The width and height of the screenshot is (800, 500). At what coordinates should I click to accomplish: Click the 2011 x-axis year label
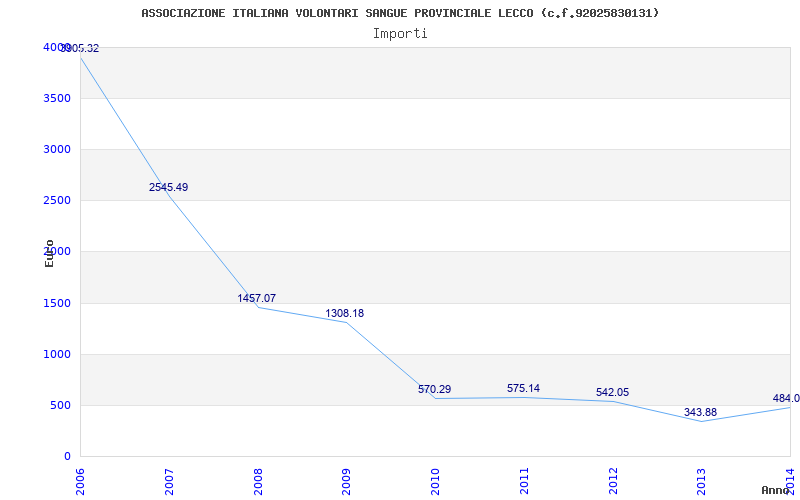[x=524, y=480]
